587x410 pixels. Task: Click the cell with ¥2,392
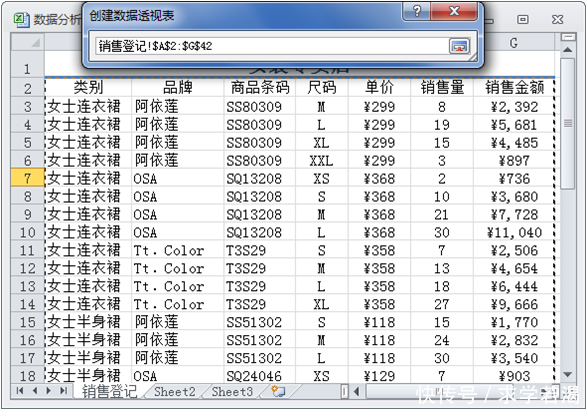click(514, 107)
